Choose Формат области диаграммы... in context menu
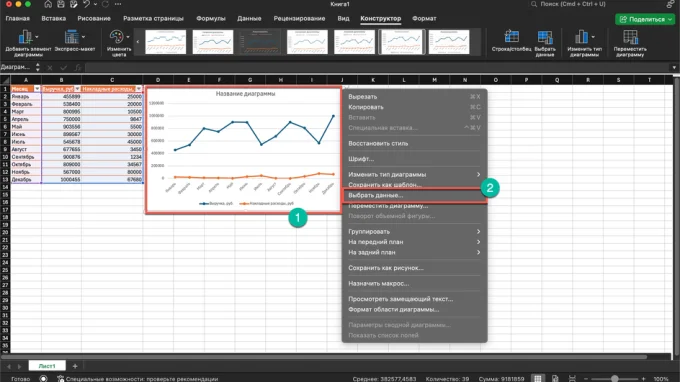This screenshot has height=382, width=680. click(x=414, y=310)
